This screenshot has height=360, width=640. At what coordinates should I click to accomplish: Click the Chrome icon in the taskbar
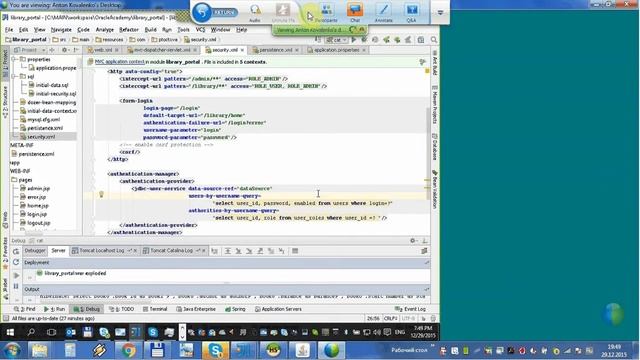coord(129,351)
